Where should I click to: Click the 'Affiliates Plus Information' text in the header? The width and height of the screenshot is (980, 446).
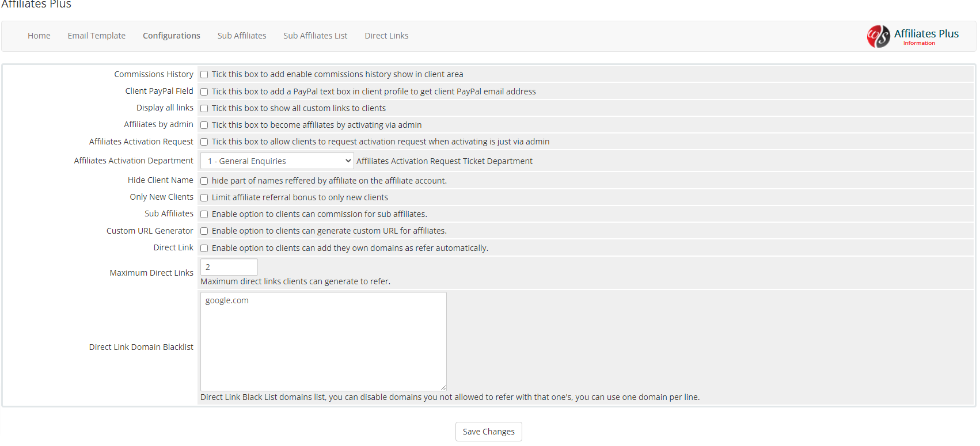click(926, 37)
